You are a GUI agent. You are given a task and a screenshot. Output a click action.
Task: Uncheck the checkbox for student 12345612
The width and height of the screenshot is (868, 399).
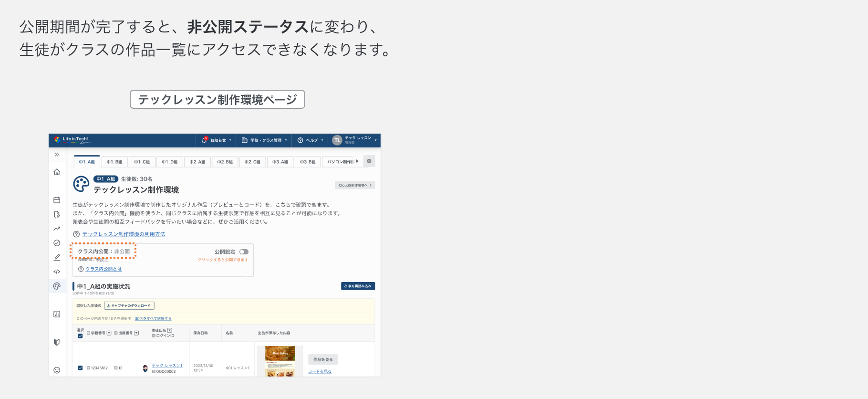point(80,368)
